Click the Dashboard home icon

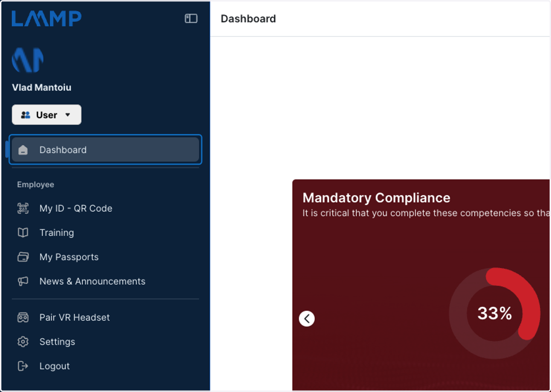point(23,150)
